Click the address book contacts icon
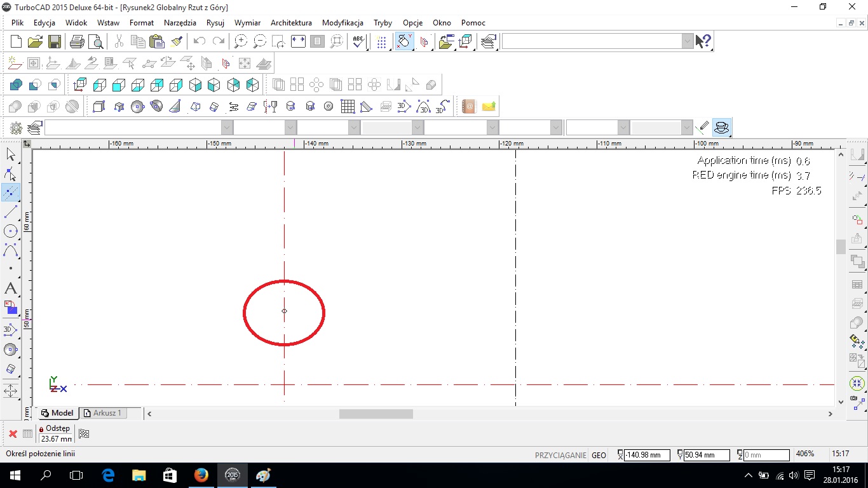The image size is (868, 488). point(468,107)
